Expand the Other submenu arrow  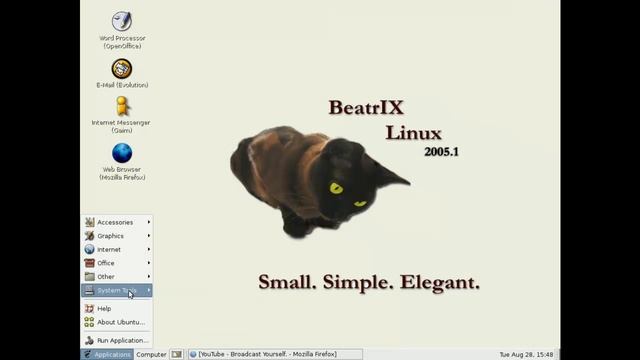point(149,277)
